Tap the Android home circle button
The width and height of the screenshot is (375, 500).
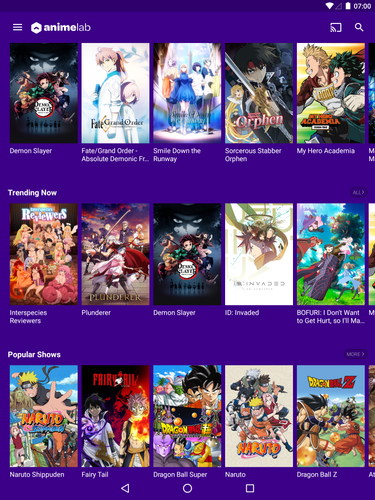point(187,488)
